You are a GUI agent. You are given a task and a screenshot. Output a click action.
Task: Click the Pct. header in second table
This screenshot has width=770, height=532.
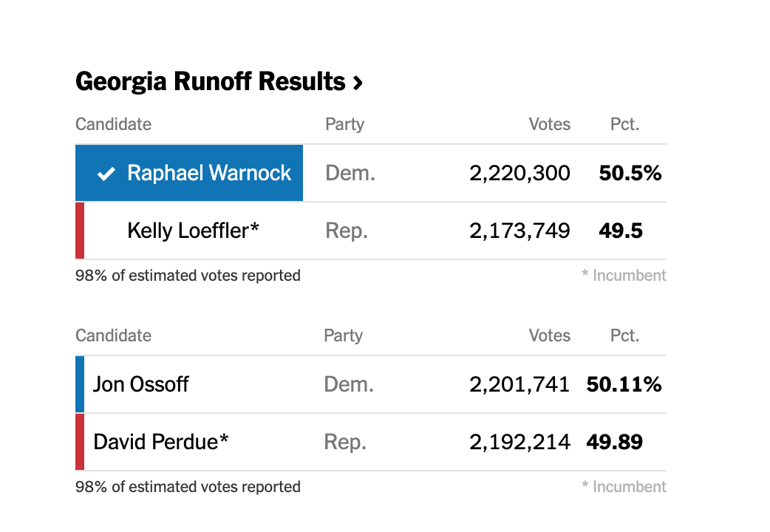tap(624, 335)
